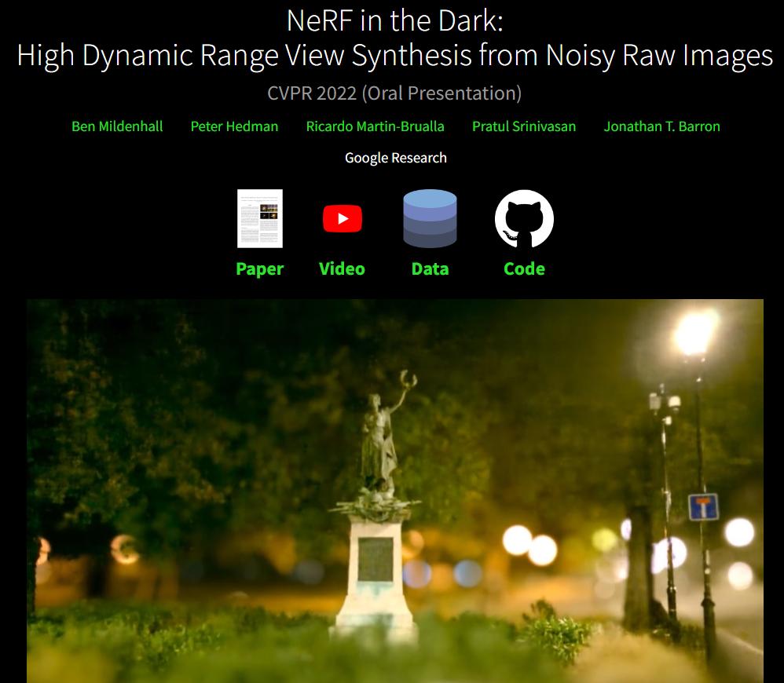Open the Code link

point(524,268)
